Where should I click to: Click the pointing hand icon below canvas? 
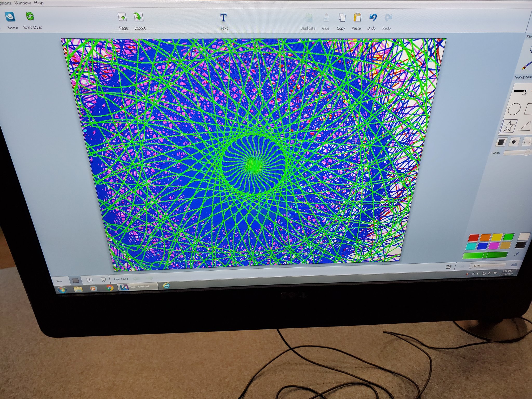click(x=448, y=267)
